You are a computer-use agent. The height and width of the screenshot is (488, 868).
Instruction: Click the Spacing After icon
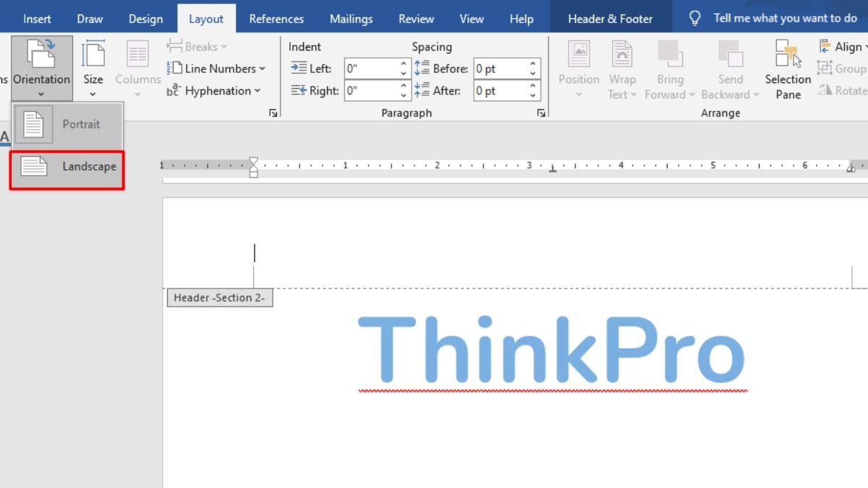pos(422,90)
